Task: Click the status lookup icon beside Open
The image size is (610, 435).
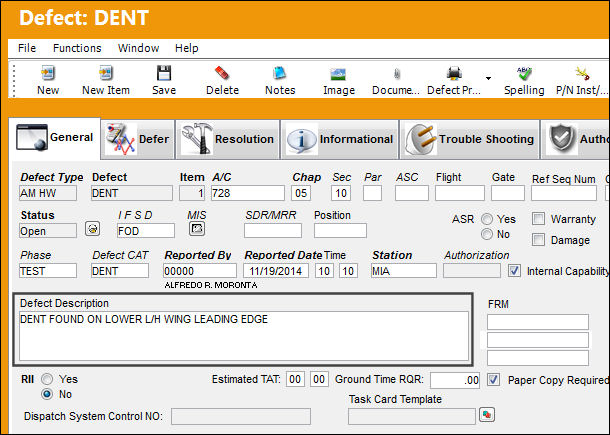Action: point(93,228)
